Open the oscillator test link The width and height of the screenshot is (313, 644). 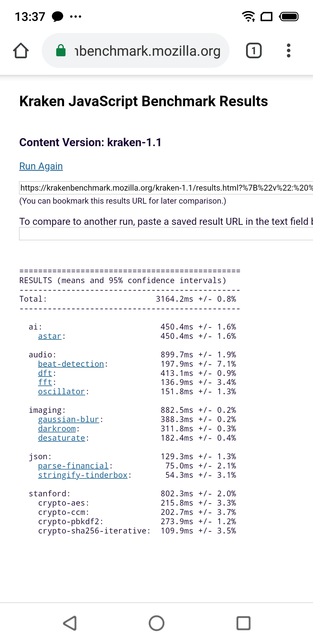[61, 392]
